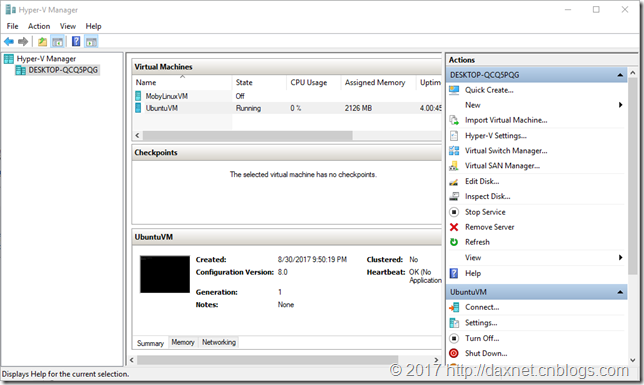The width and height of the screenshot is (644, 385).
Task: Click the Inspect Disk icon
Action: point(454,196)
